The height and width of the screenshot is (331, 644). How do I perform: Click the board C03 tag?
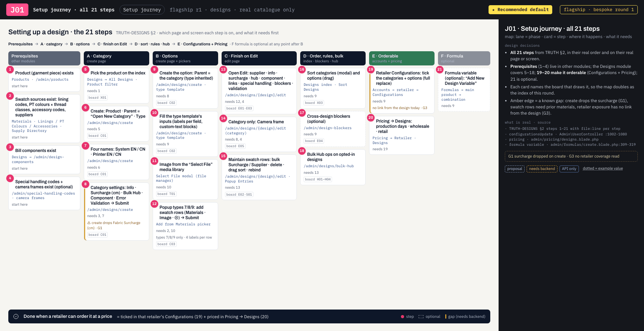tap(167, 244)
